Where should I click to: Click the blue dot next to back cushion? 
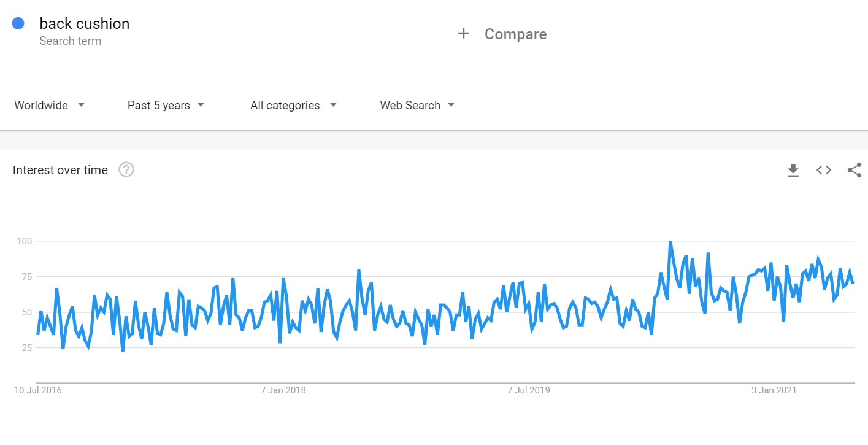(x=18, y=23)
